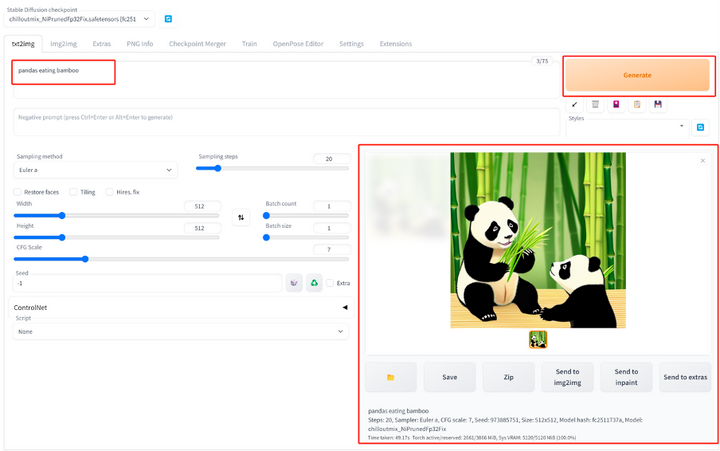The width and height of the screenshot is (720, 451).
Task: Click the refresh checkpoint list icon
Action: pyautogui.click(x=168, y=19)
